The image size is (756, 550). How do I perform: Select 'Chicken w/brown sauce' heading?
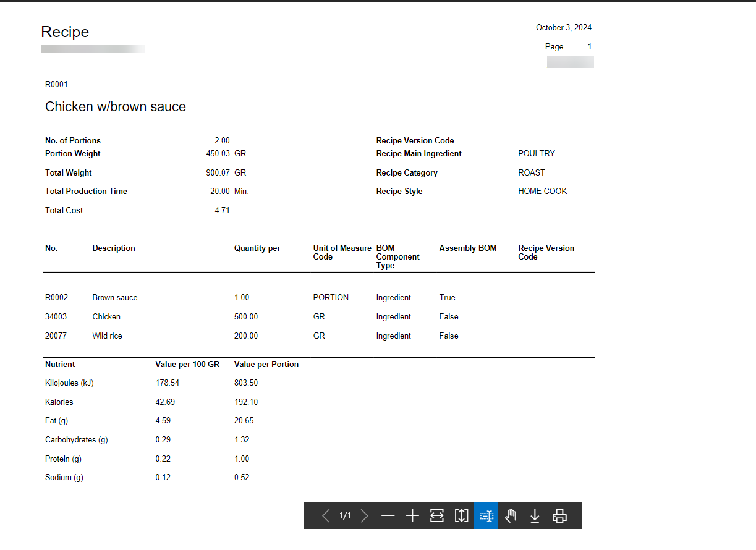(116, 106)
